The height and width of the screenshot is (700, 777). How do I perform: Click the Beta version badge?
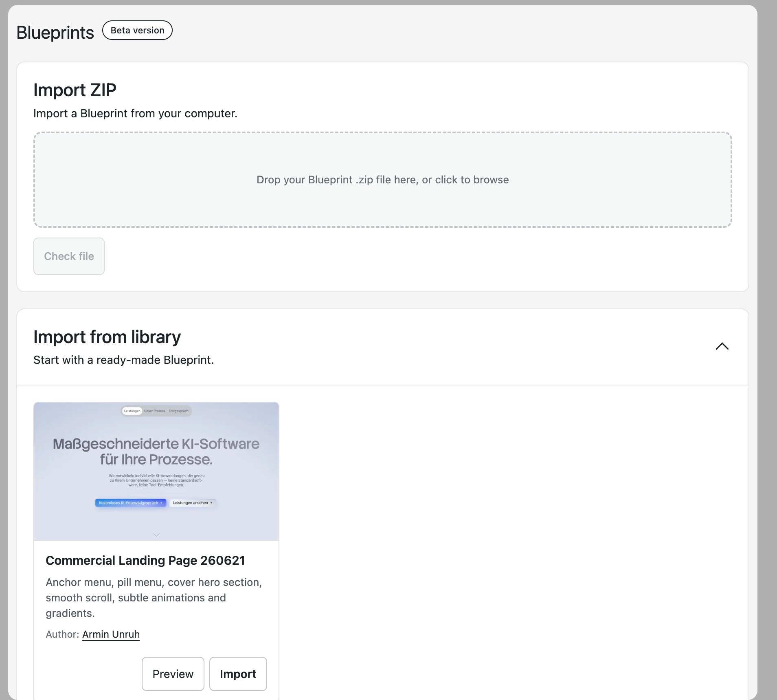click(x=137, y=30)
